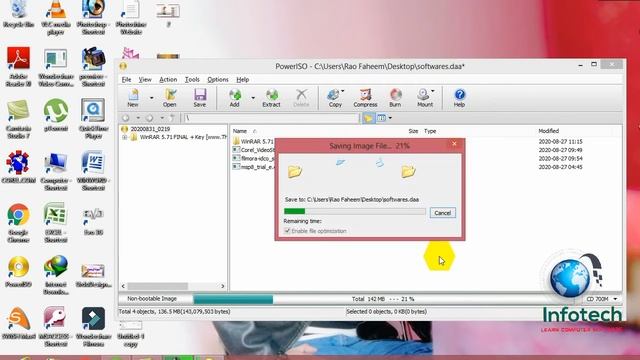Open the Copy button dropdown arrow
This screenshot has height=360, width=640.
[x=342, y=91]
